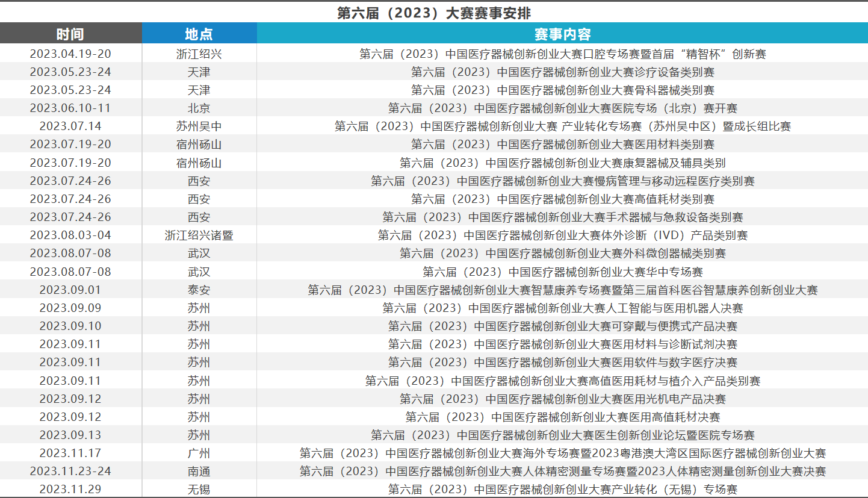Select the 医用软件与数字医疗决赛 event cell

[x=562, y=362]
